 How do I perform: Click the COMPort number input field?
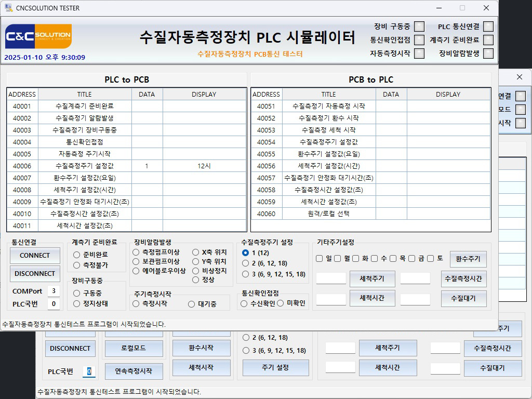[x=53, y=291]
